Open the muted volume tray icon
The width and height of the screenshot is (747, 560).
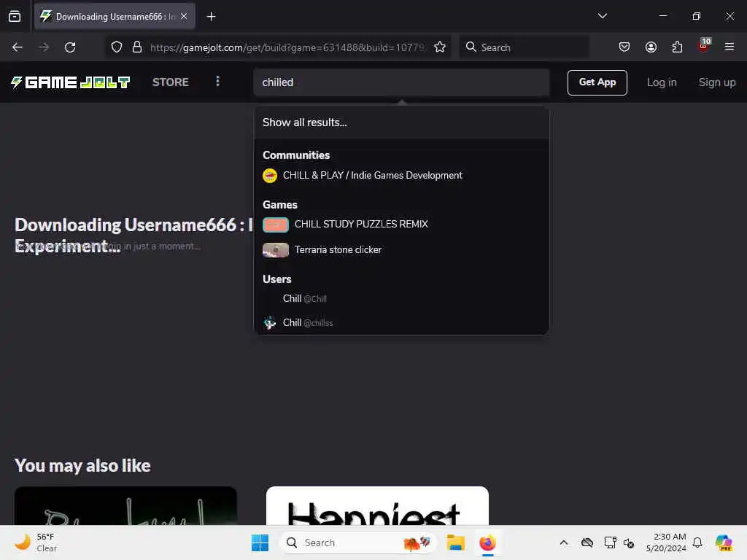[629, 542]
